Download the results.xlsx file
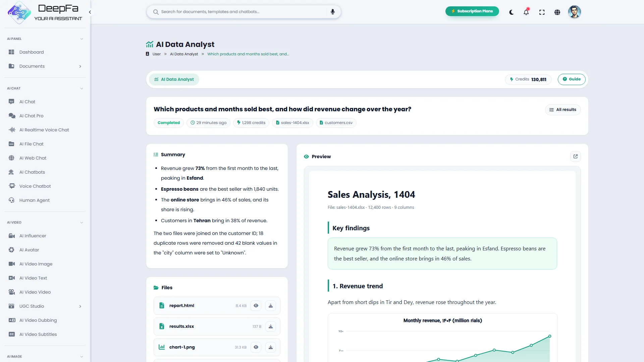 point(271,326)
